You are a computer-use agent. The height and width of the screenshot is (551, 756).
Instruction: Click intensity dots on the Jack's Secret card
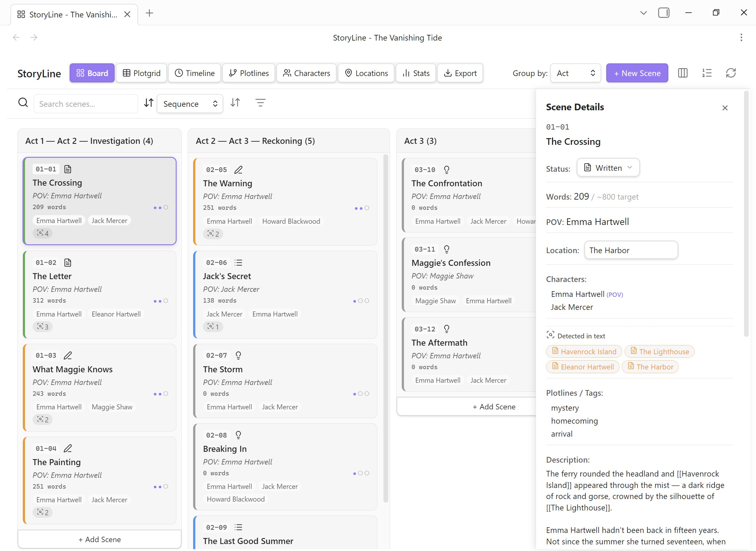pos(361,301)
